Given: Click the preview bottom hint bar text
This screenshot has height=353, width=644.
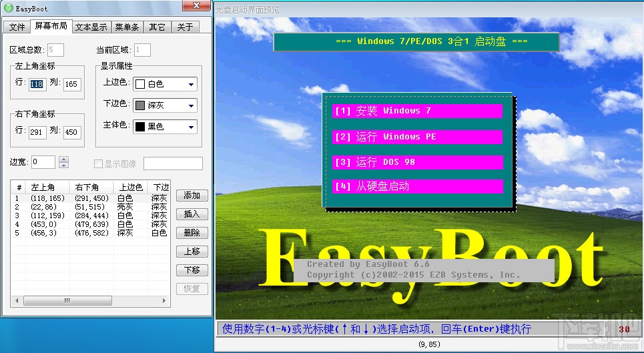Looking at the screenshot, I should tap(376, 329).
